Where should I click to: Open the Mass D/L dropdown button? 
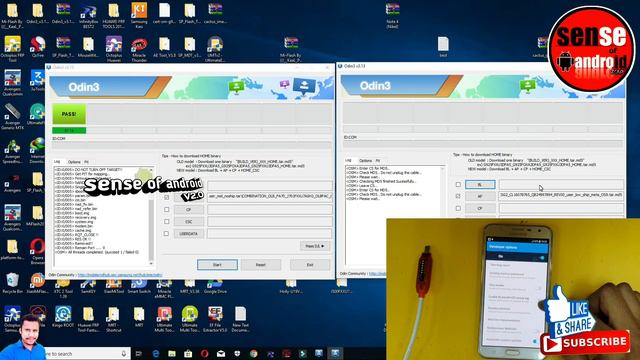[315, 246]
